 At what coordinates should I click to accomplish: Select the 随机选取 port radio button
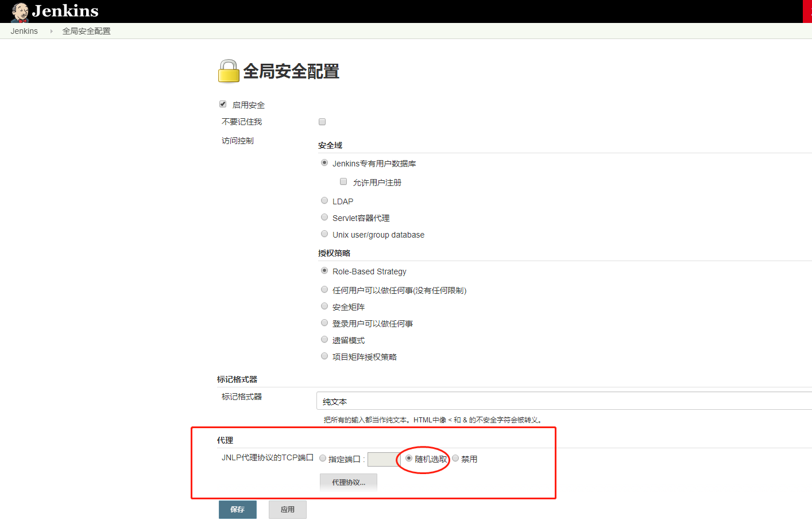409,458
